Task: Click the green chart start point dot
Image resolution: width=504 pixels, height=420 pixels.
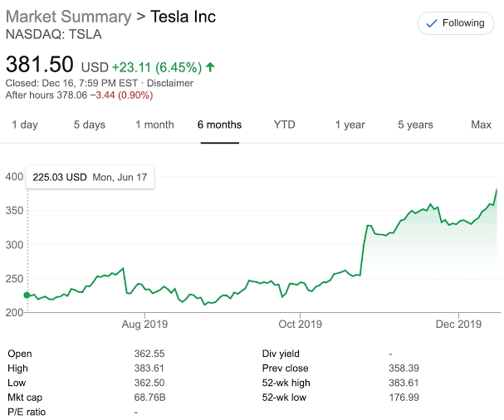Action: pyautogui.click(x=27, y=295)
